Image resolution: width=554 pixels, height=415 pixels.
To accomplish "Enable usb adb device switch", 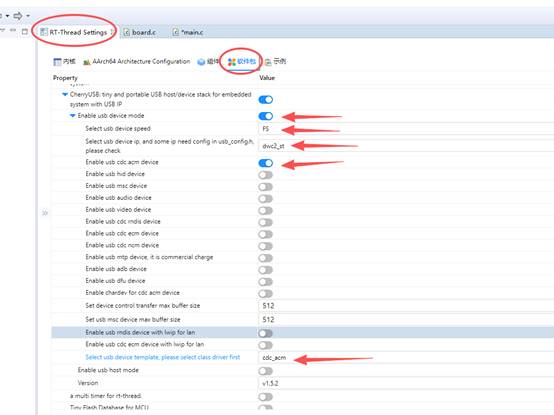I will (x=266, y=270).
